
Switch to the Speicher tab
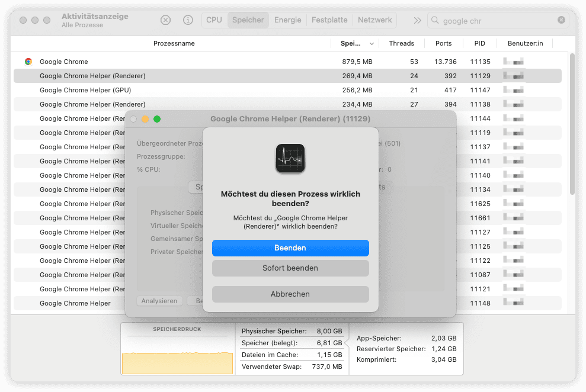(248, 20)
